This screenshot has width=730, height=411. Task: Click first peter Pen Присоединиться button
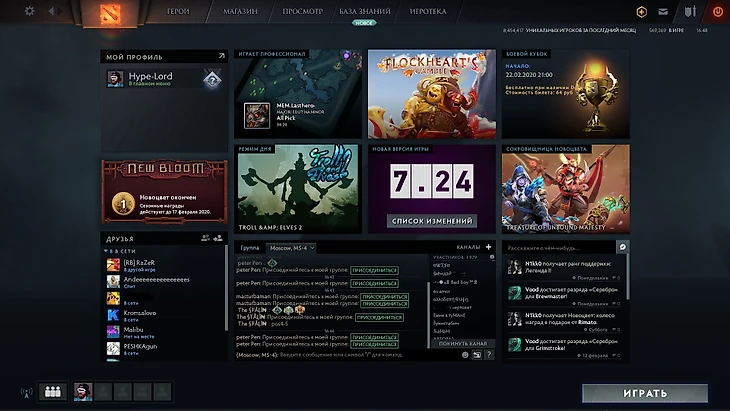[x=374, y=270]
